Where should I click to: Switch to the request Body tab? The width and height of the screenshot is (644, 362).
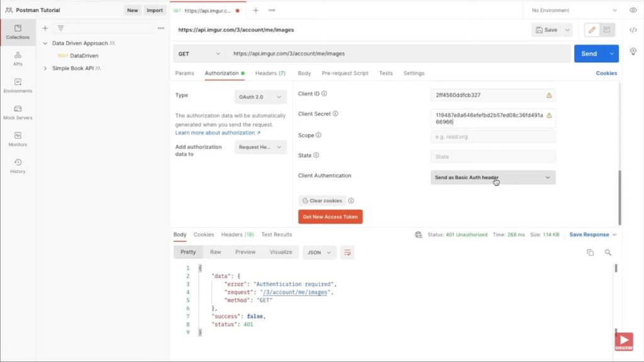point(304,73)
